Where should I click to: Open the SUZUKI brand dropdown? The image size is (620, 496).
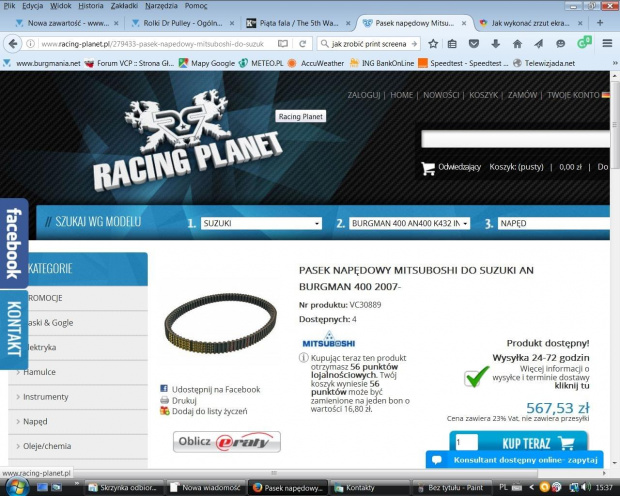click(261, 223)
